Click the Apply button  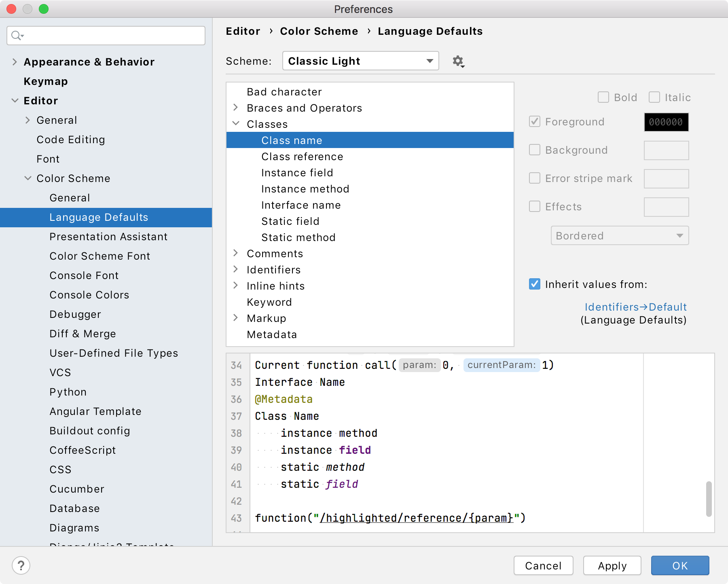click(612, 565)
